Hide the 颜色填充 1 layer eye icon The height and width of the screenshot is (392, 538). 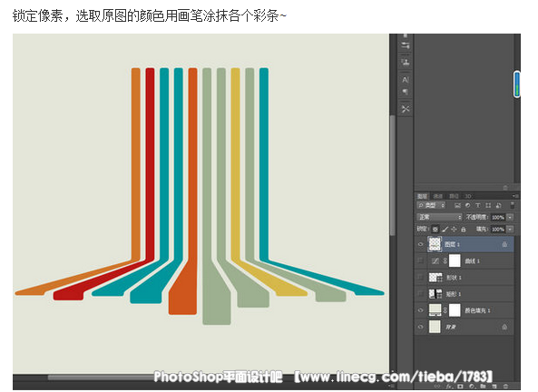click(x=421, y=310)
